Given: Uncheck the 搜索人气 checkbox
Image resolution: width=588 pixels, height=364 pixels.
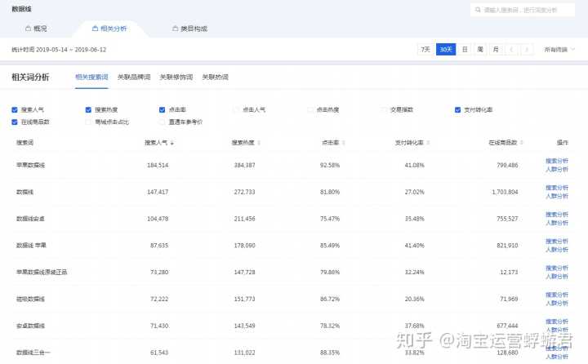Looking at the screenshot, I should [15, 109].
